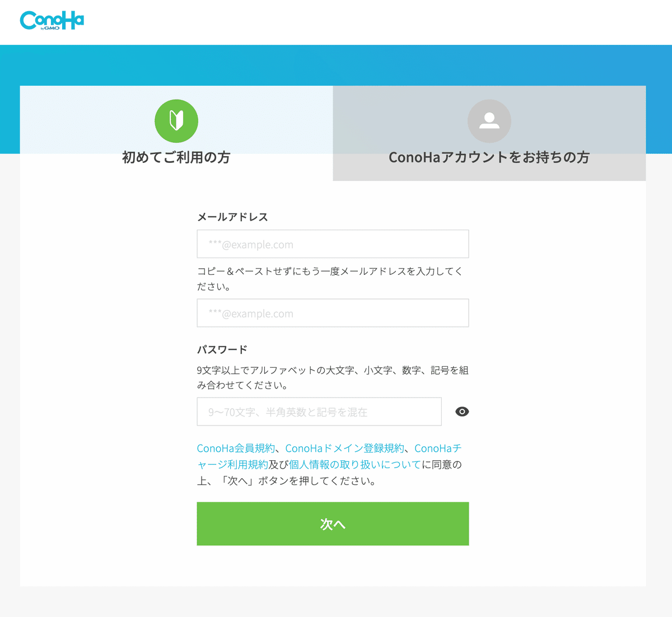
Task: Focus the email confirmation input field
Action: [x=333, y=313]
